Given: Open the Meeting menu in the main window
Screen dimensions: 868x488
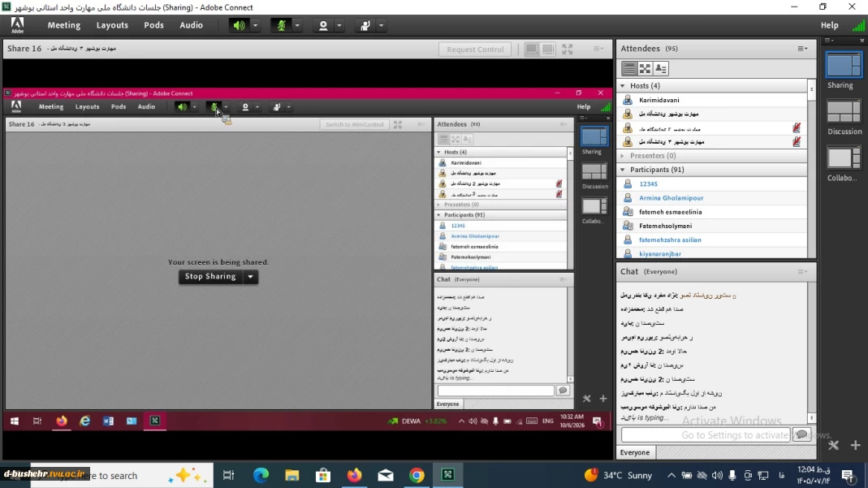Looking at the screenshot, I should click(63, 25).
